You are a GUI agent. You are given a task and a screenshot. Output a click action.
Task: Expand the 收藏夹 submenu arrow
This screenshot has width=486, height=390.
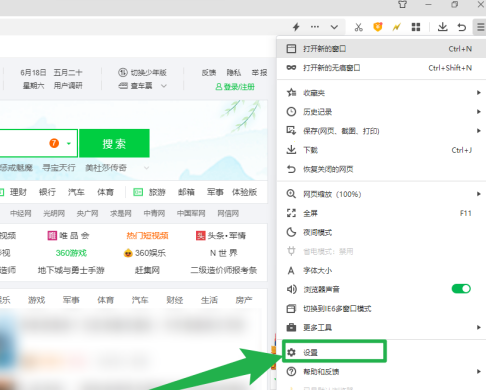479,93
